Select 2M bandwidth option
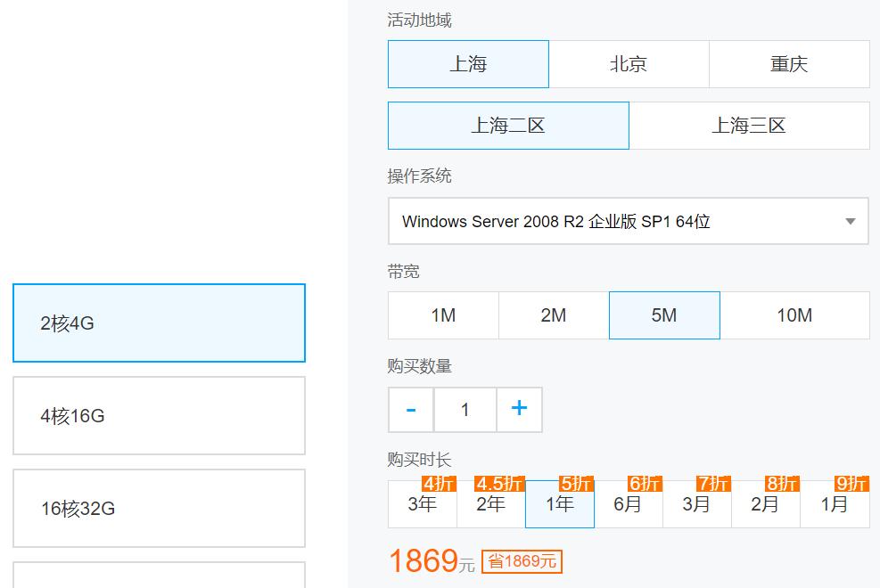Image resolution: width=880 pixels, height=588 pixels. [554, 315]
